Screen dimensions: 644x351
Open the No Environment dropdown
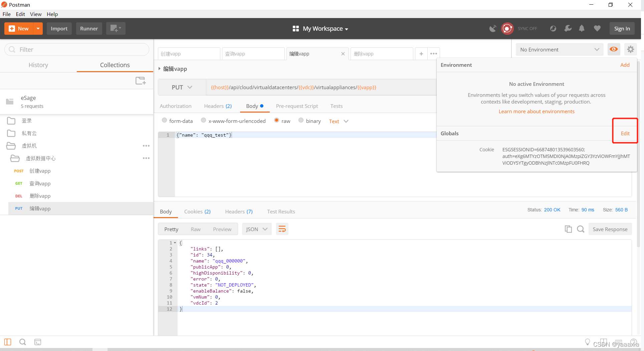pyautogui.click(x=560, y=49)
